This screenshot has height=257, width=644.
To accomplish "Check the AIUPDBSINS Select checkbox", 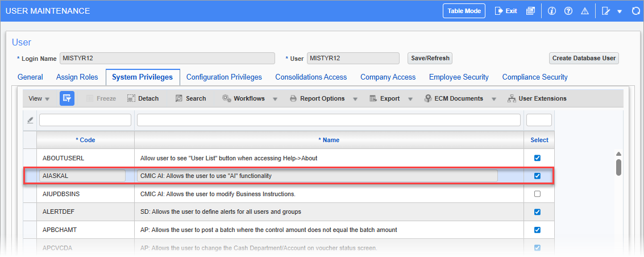I will pyautogui.click(x=537, y=194).
